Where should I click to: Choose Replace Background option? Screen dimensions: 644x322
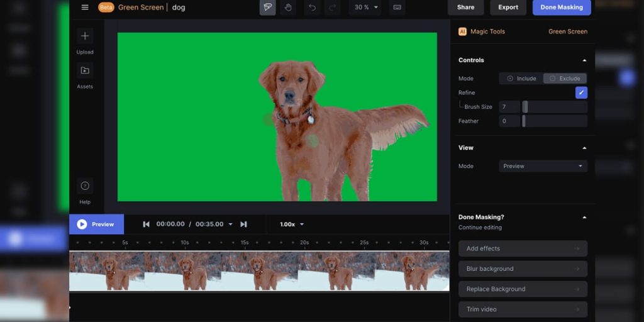[523, 289]
